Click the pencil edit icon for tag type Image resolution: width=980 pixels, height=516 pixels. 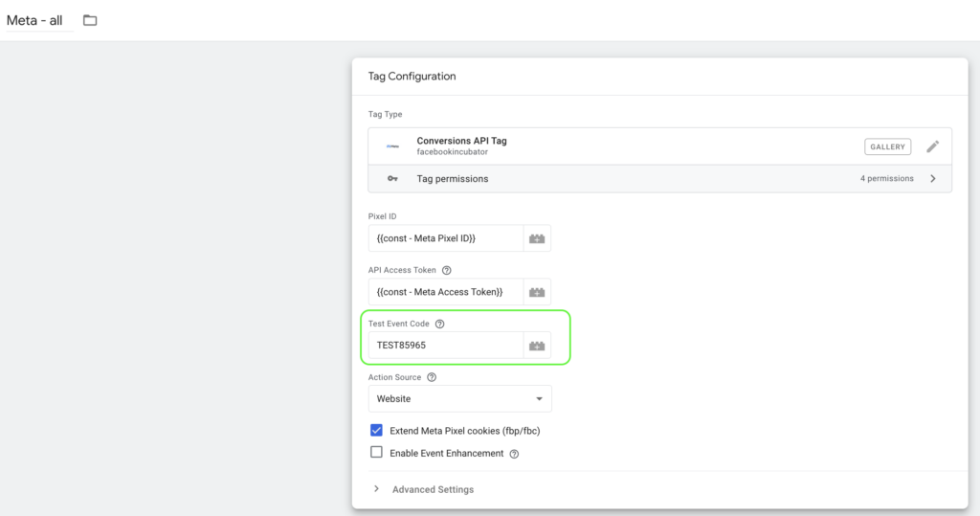(932, 146)
